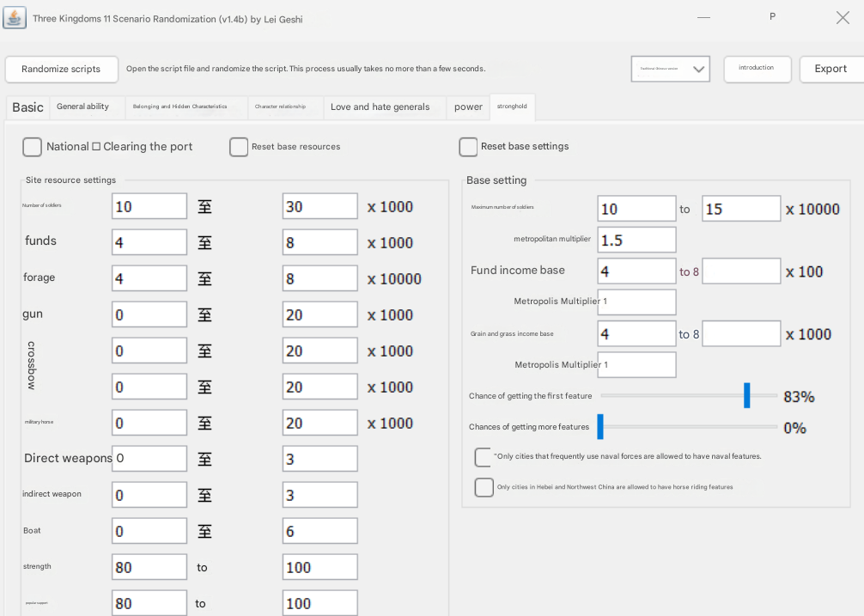Click indirect weapon minimum field

(x=149, y=496)
